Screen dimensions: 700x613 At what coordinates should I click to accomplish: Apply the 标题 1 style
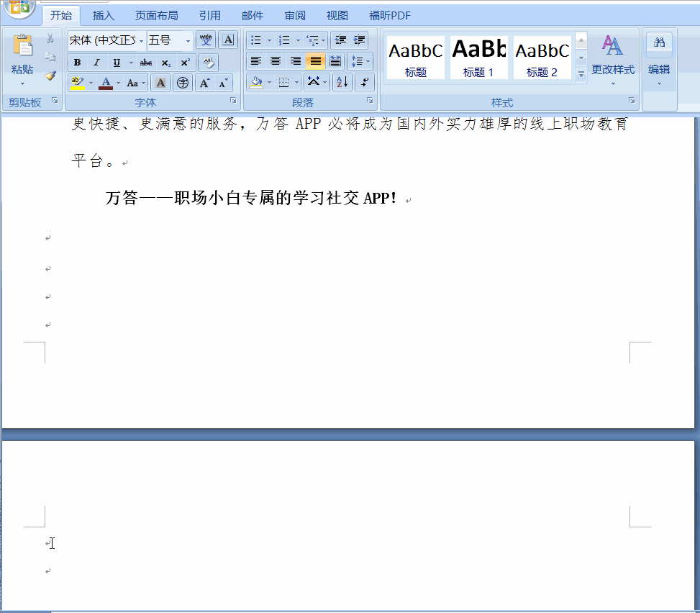click(478, 58)
